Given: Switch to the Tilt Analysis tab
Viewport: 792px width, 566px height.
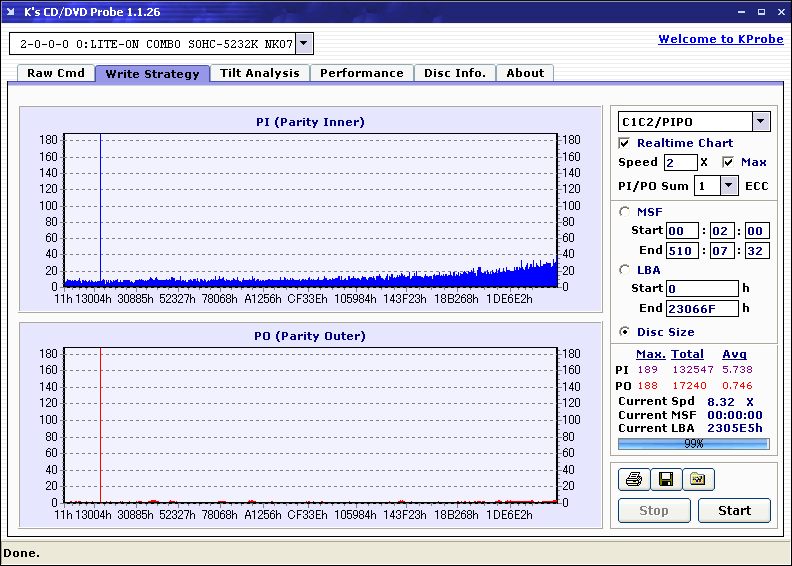Looking at the screenshot, I should tap(259, 73).
